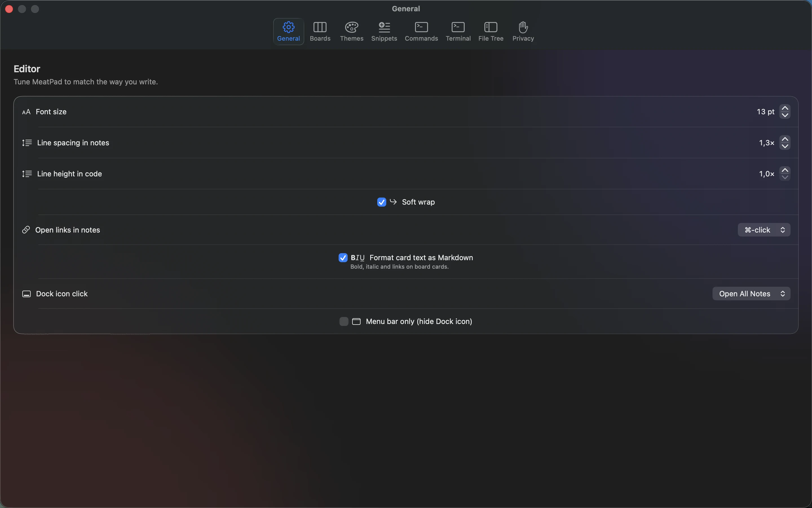Go to the Commands tab
812x508 pixels.
point(421,32)
